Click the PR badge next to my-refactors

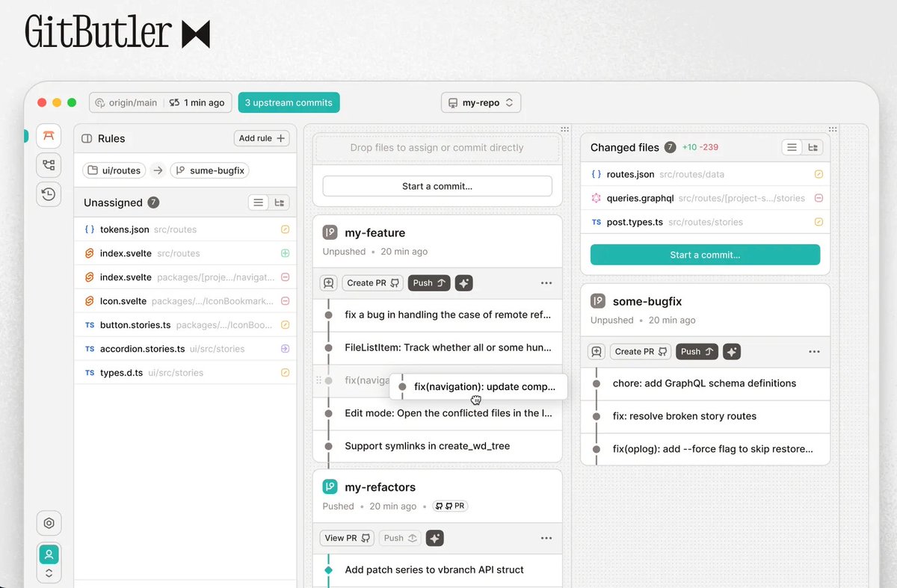(450, 506)
